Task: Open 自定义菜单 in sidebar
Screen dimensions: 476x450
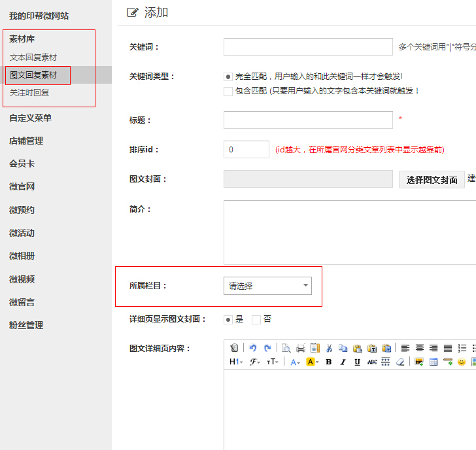Action: (x=30, y=118)
